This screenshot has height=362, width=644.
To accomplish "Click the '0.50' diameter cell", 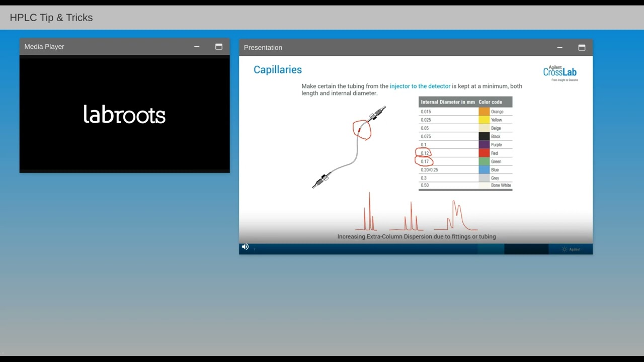I will [x=425, y=185].
